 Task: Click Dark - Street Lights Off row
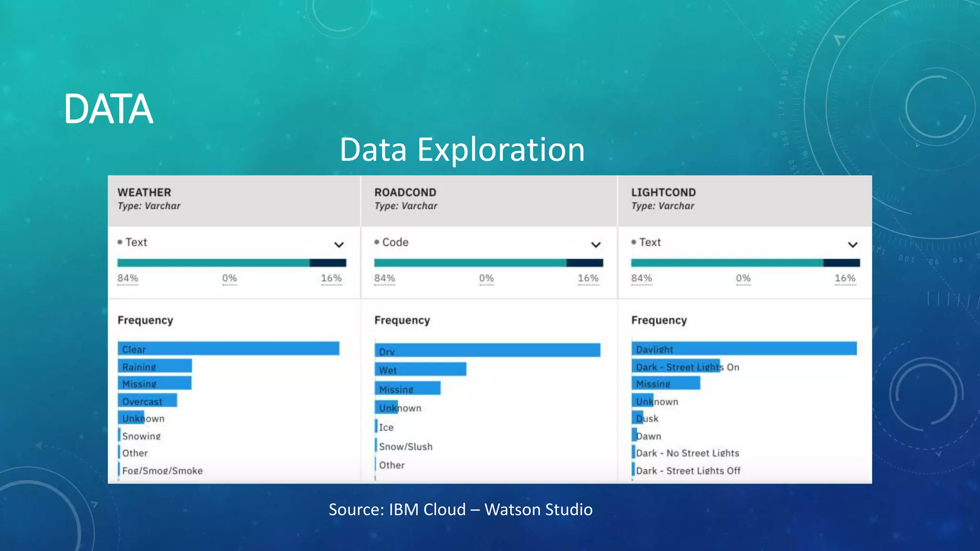687,470
